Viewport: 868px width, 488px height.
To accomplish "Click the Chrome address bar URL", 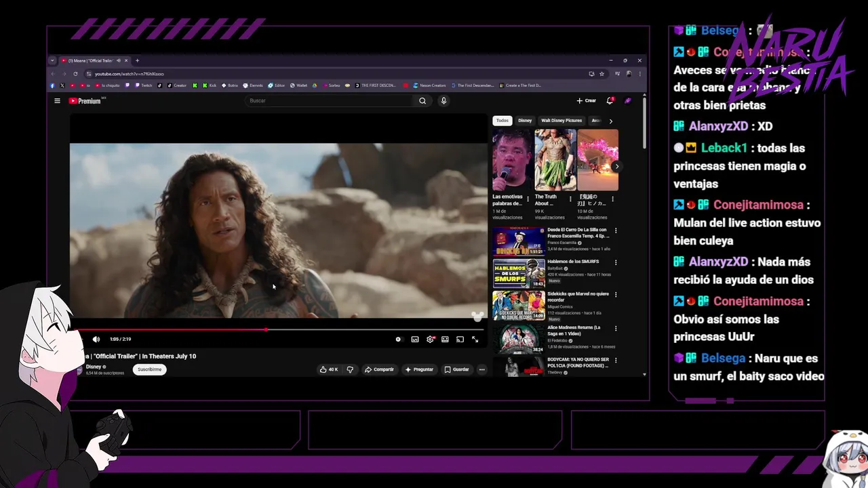I will coord(129,74).
